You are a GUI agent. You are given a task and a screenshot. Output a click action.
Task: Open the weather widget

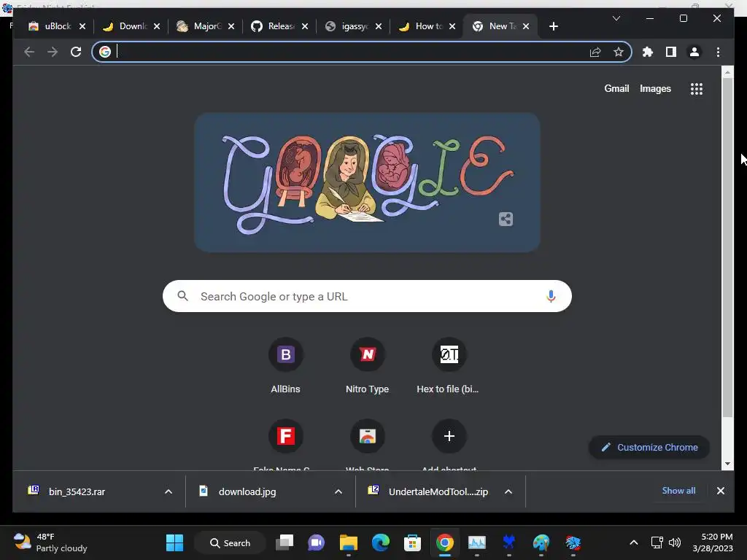point(50,542)
